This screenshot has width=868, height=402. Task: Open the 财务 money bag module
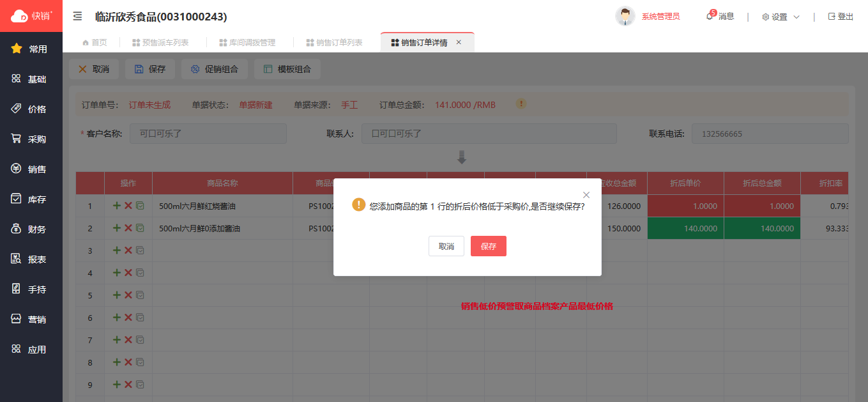31,229
